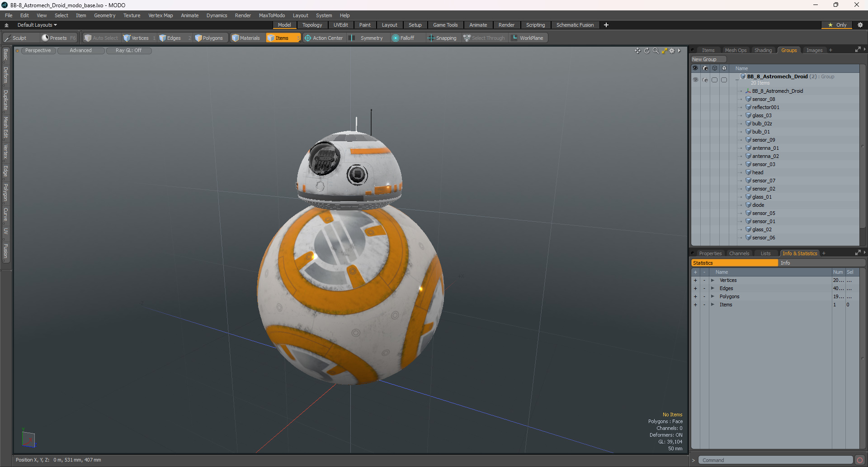This screenshot has height=467, width=868.
Task: Switch to Vertices selection mode
Action: 139,38
